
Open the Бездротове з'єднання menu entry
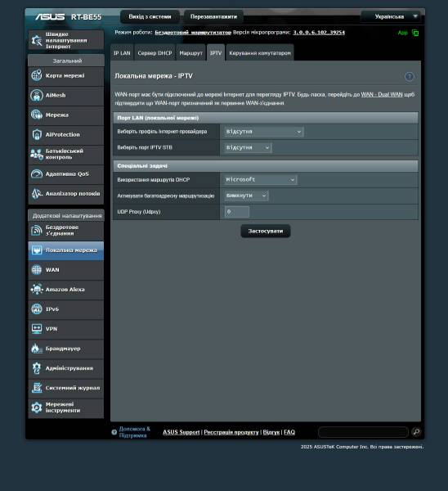coord(66,231)
